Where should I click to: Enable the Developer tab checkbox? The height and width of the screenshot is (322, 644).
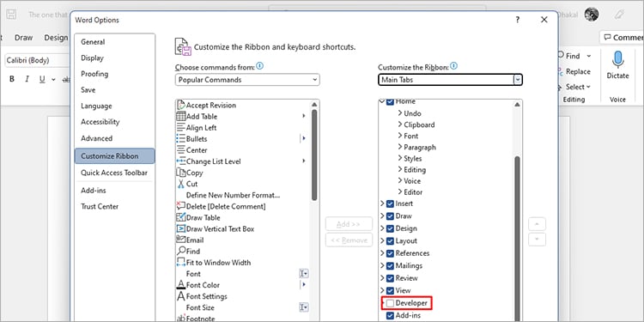pyautogui.click(x=390, y=303)
